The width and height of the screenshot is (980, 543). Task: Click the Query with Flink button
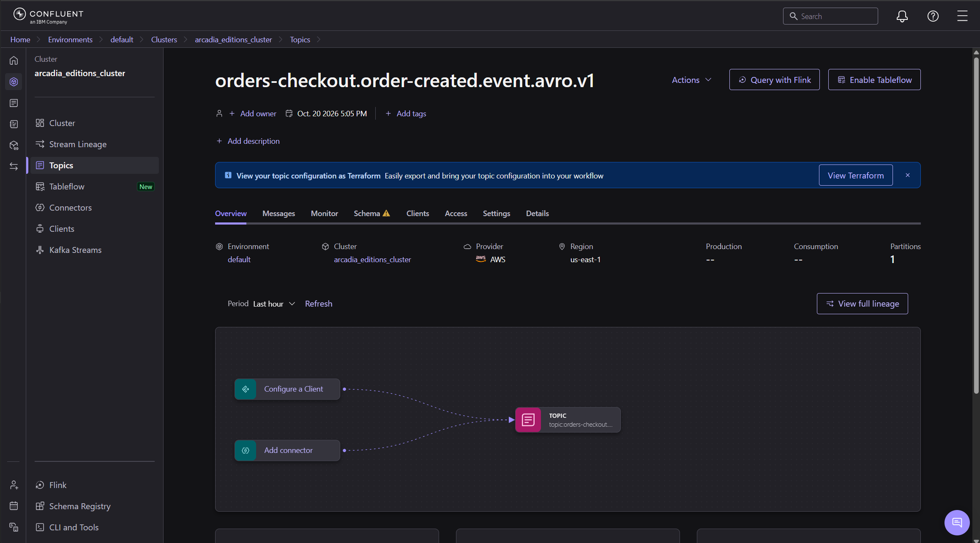[x=774, y=80]
